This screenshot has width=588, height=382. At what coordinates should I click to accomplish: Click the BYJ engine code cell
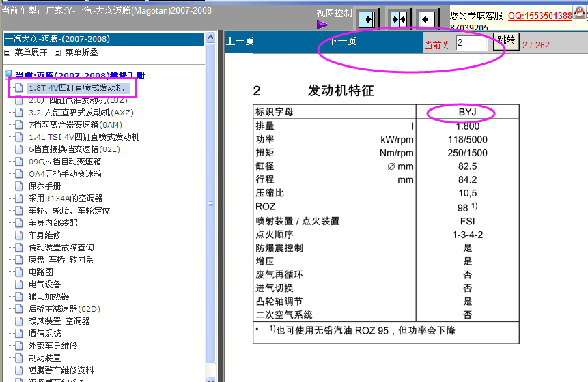tap(467, 112)
